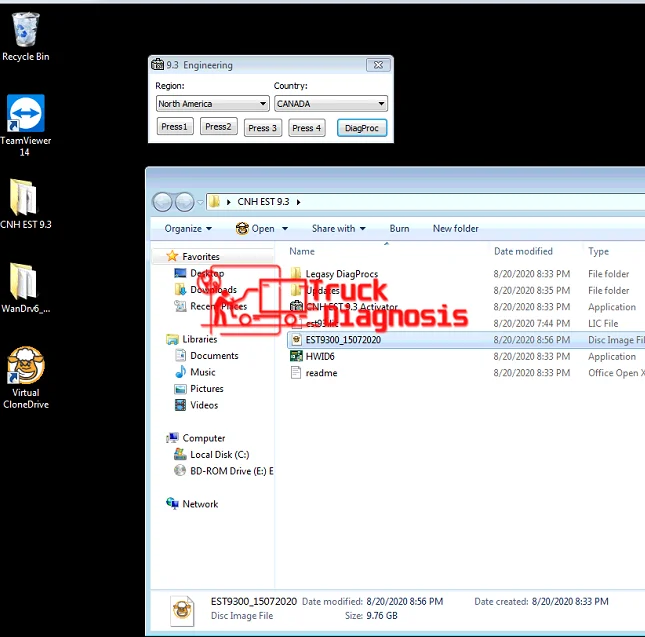Click details pane file thumbnail

[x=182, y=611]
